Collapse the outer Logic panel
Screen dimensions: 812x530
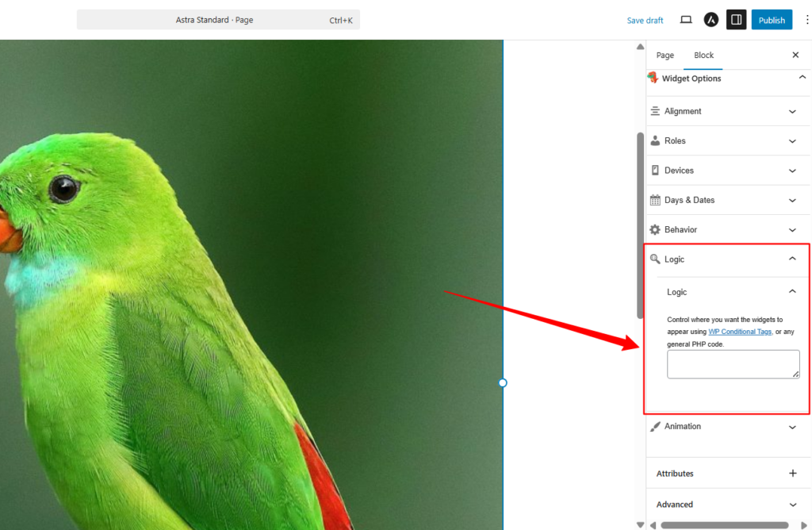(x=791, y=259)
